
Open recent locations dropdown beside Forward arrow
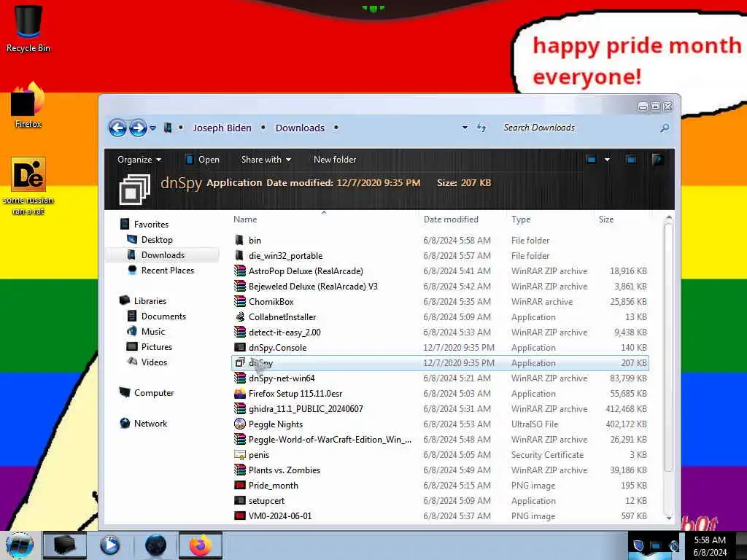point(153,128)
